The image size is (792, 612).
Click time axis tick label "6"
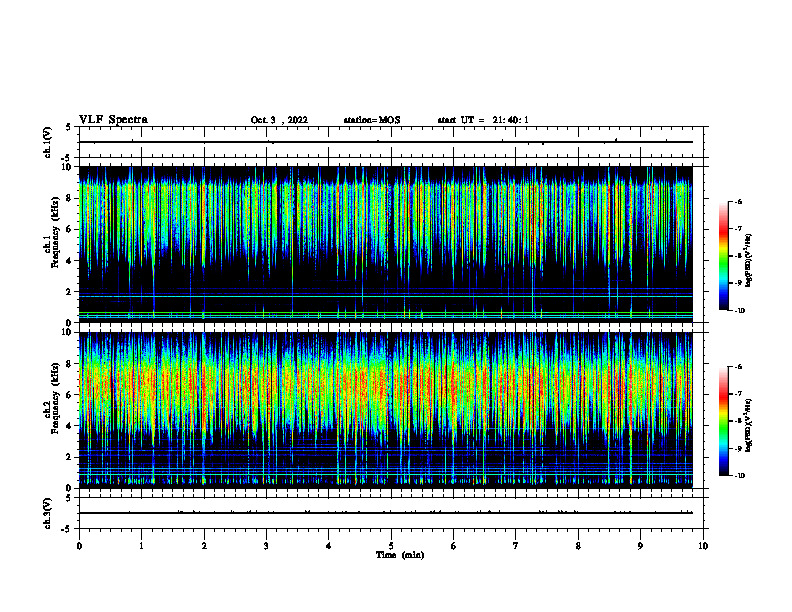[454, 546]
